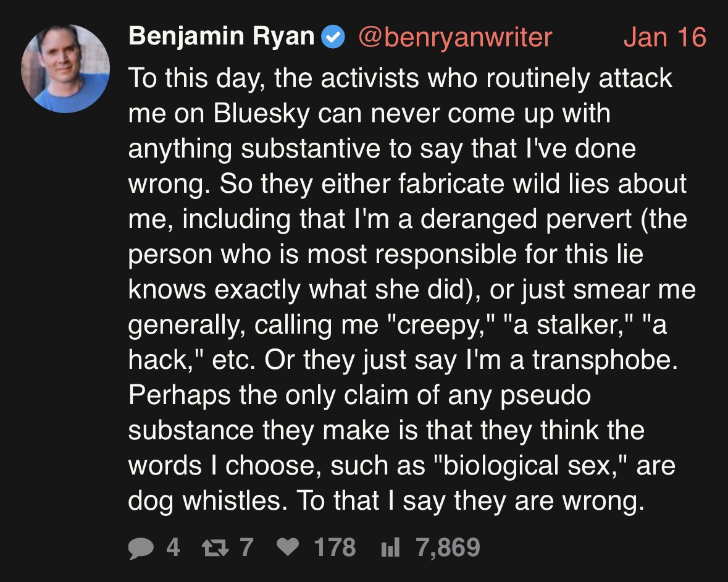Click the reply count 4
The height and width of the screenshot is (582, 728).
(174, 547)
